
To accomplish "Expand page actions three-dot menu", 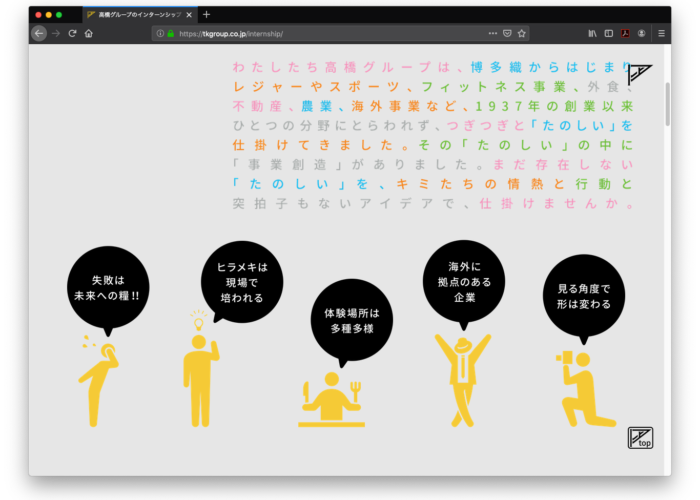I will [492, 33].
